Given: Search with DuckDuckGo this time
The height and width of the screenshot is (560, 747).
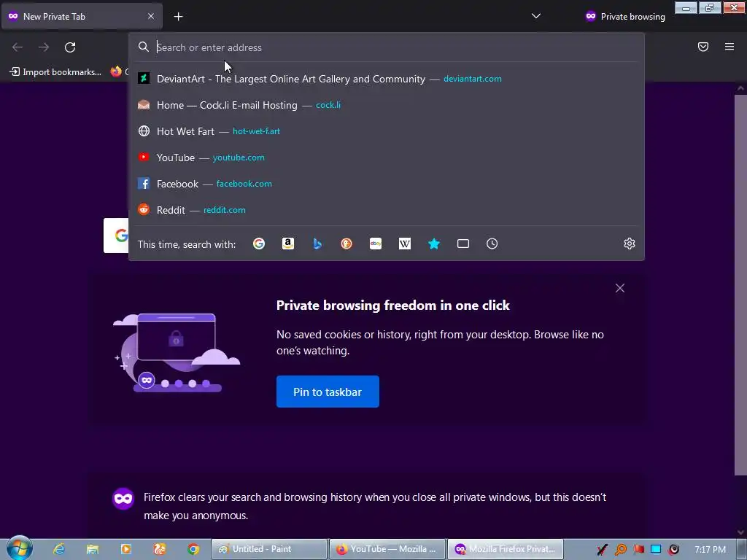Looking at the screenshot, I should click(x=347, y=244).
